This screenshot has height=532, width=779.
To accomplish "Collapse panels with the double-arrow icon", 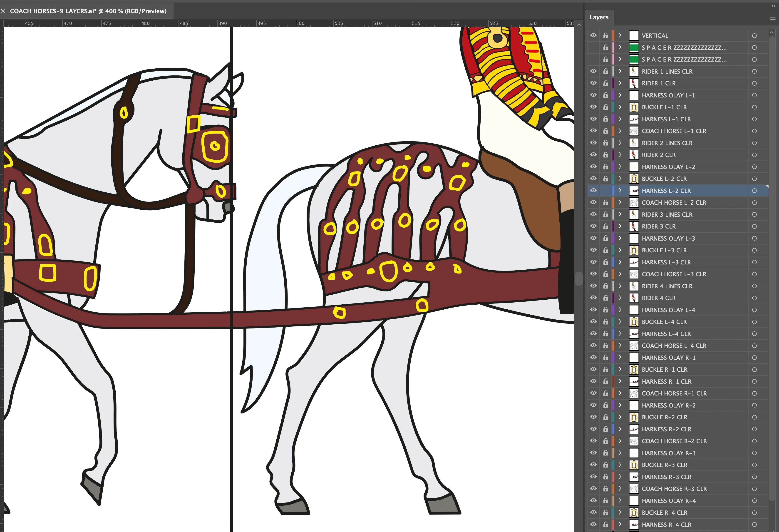I will pyautogui.click(x=773, y=6).
